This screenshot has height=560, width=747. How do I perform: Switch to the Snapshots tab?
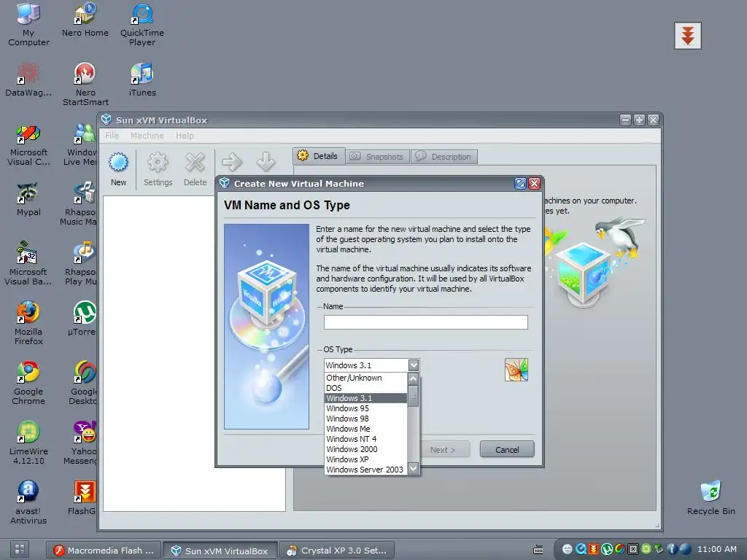point(378,157)
